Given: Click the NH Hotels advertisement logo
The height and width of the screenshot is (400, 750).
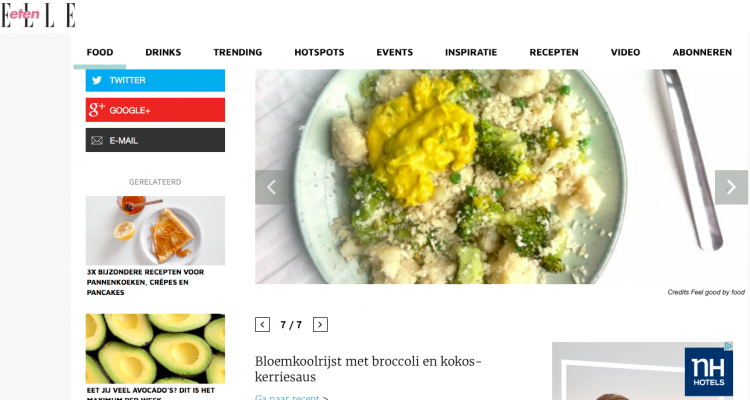Looking at the screenshot, I should point(709,371).
